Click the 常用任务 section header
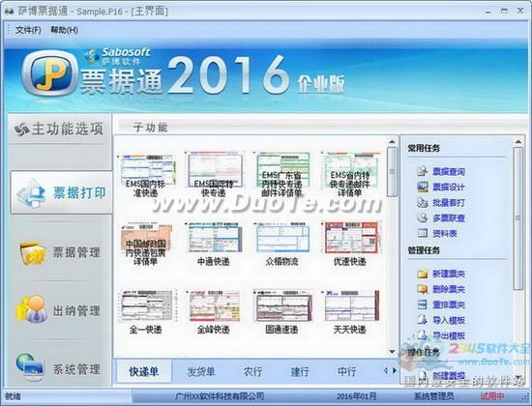Viewport: 532px width, 406px height. [x=424, y=148]
